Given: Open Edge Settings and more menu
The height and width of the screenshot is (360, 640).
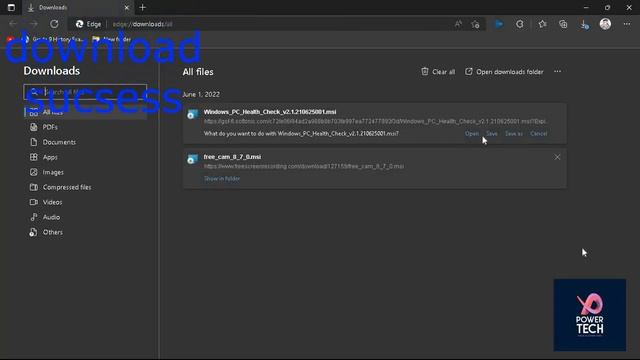Looking at the screenshot, I should [x=627, y=24].
